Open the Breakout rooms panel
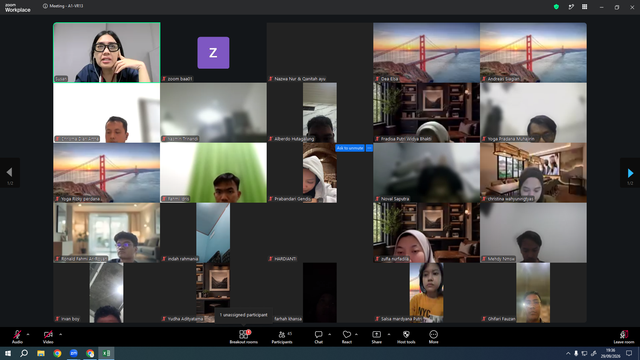 click(x=244, y=337)
